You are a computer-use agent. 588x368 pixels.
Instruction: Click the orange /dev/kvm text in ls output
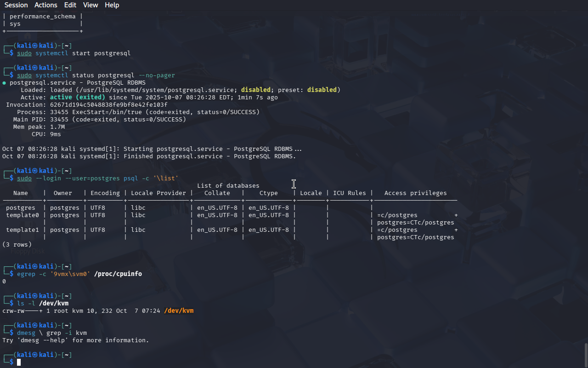[x=179, y=311]
